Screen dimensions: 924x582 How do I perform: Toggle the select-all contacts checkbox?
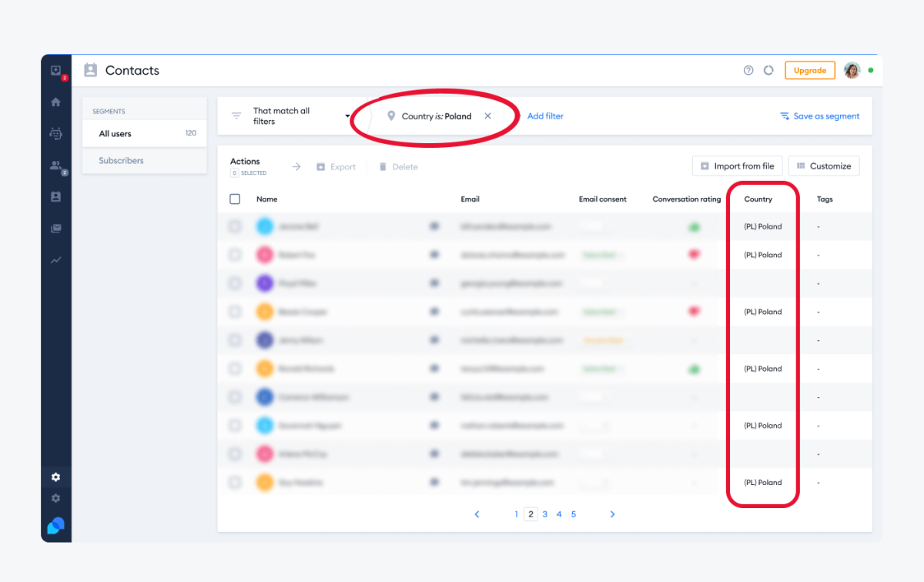(235, 199)
